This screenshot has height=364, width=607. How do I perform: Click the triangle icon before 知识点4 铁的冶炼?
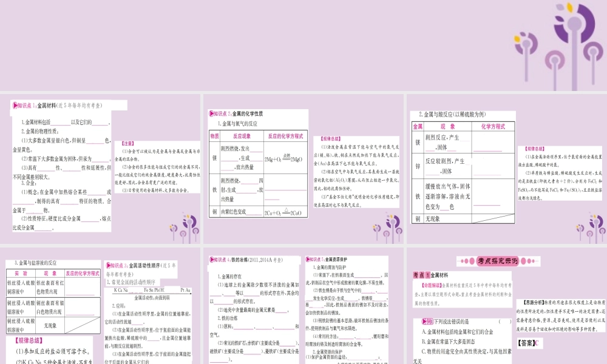[x=211, y=260]
